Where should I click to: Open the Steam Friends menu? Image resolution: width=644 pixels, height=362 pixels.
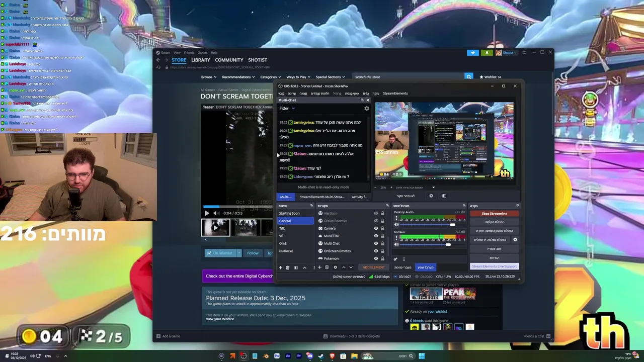189,52
